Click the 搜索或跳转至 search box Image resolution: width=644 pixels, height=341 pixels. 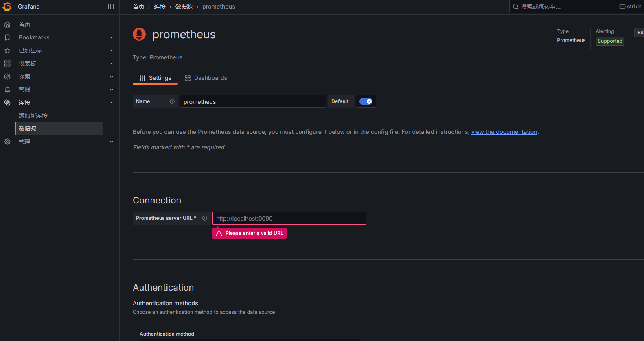click(x=576, y=7)
